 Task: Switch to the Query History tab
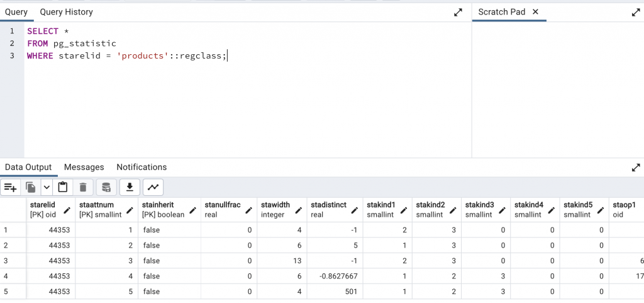click(x=66, y=12)
